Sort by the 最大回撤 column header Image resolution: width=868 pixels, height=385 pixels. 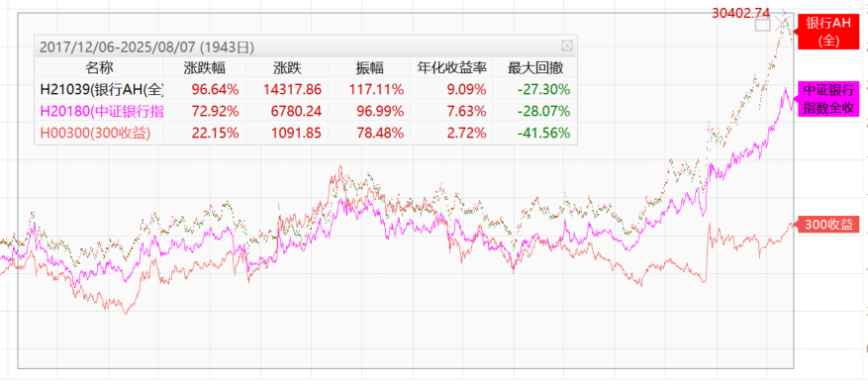click(534, 67)
